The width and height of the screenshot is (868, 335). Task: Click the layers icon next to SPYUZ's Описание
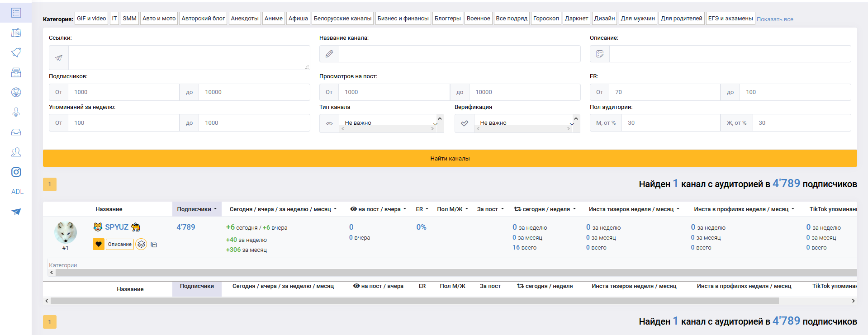141,244
